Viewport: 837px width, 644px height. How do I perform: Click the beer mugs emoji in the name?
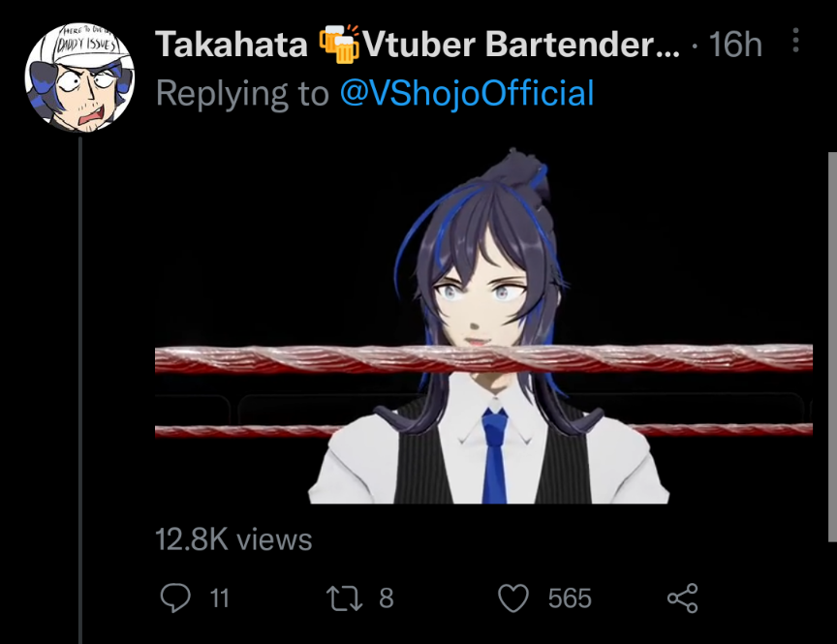point(339,44)
